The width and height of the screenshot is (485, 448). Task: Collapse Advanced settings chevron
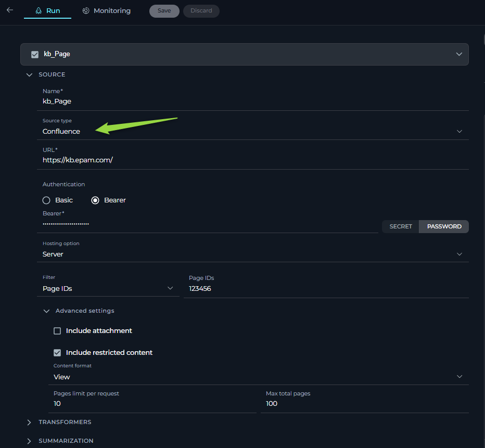click(x=46, y=311)
